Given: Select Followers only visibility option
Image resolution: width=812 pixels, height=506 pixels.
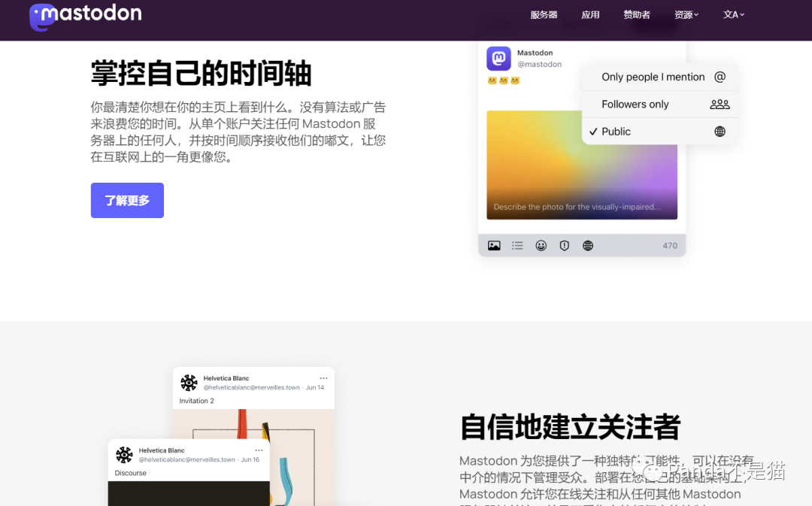Looking at the screenshot, I should (x=659, y=104).
